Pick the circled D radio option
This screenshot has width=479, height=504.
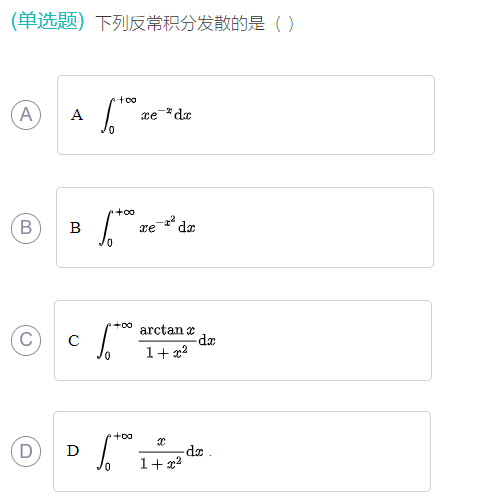(x=26, y=451)
